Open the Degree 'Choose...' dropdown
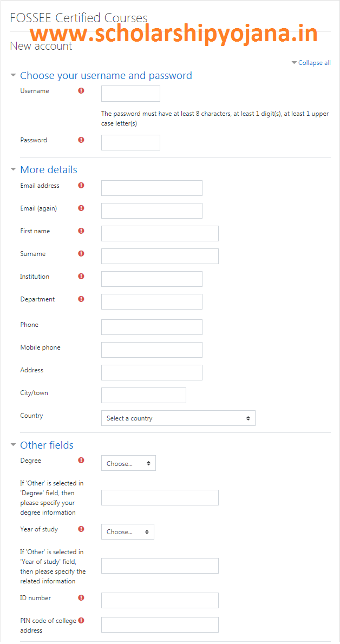This screenshot has width=340, height=644. [128, 463]
